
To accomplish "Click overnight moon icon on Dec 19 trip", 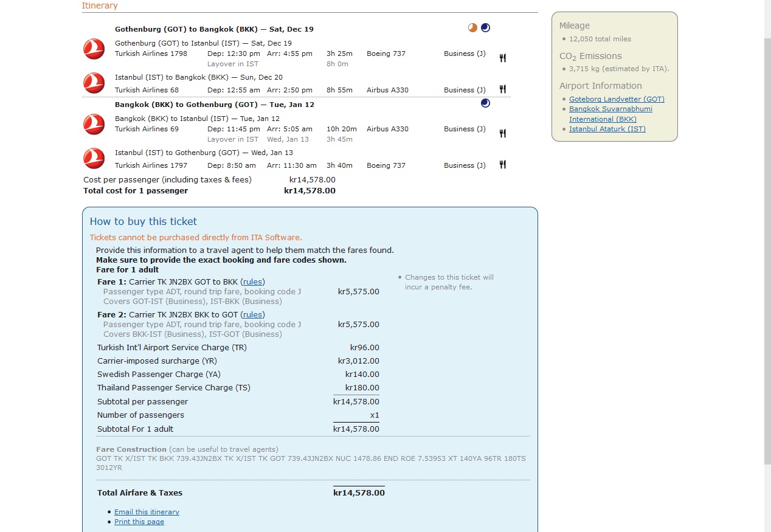I will coord(485,27).
